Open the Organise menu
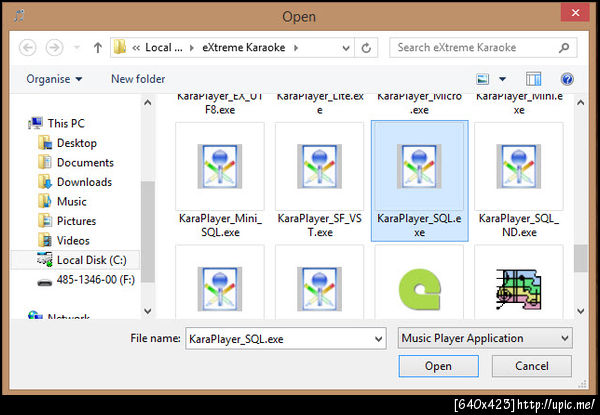The height and width of the screenshot is (415, 600). tap(54, 79)
